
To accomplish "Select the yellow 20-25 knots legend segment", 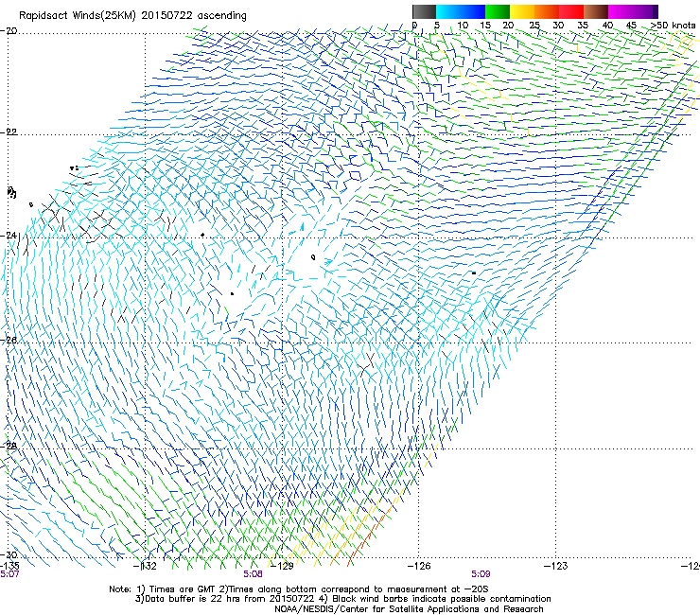I will (x=522, y=11).
